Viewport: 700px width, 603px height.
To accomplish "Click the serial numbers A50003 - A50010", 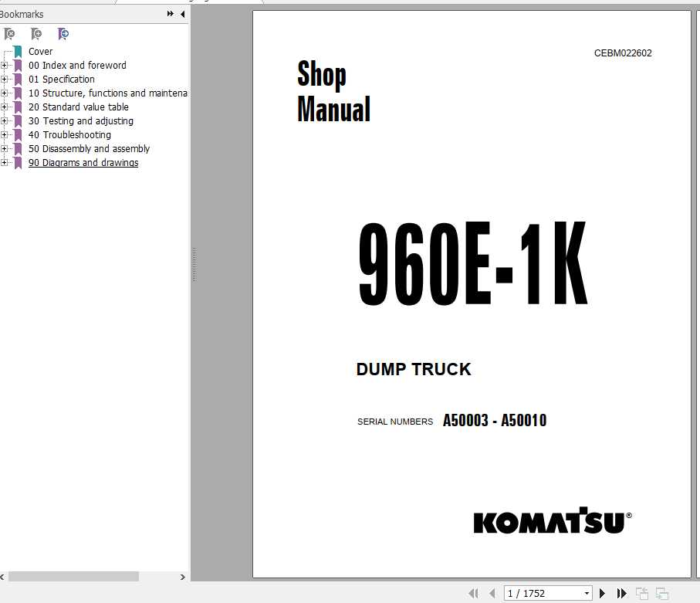I will point(495,420).
